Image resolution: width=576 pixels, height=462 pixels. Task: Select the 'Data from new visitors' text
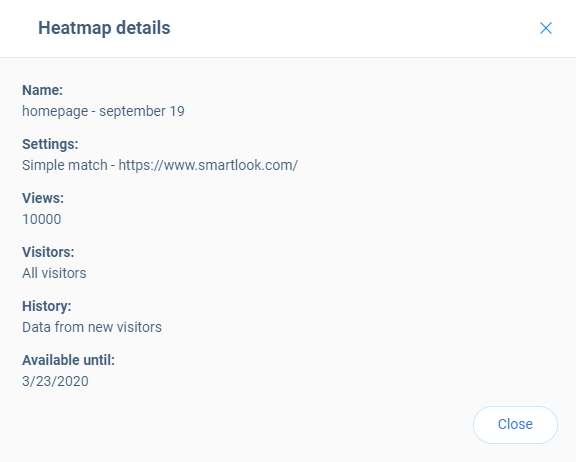(x=92, y=327)
